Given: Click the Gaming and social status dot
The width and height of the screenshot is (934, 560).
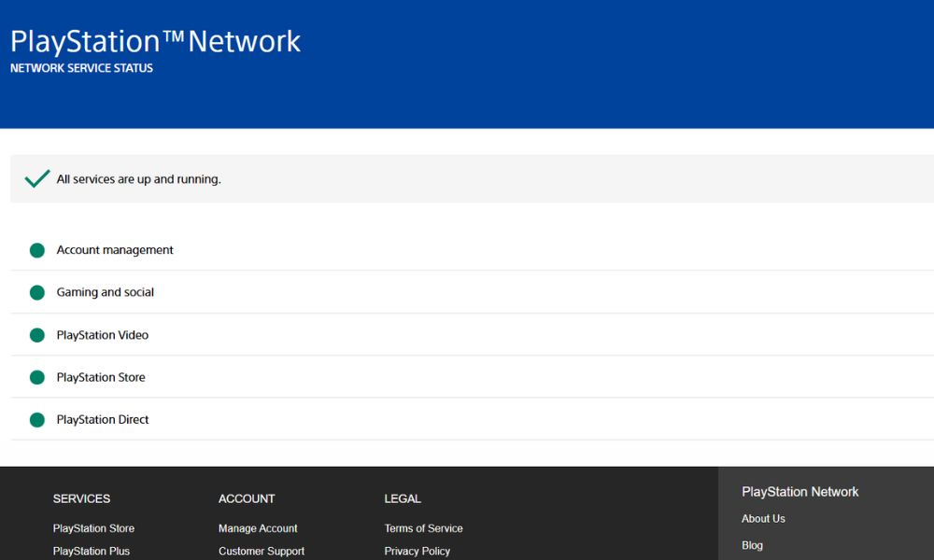Looking at the screenshot, I should 36,291.
